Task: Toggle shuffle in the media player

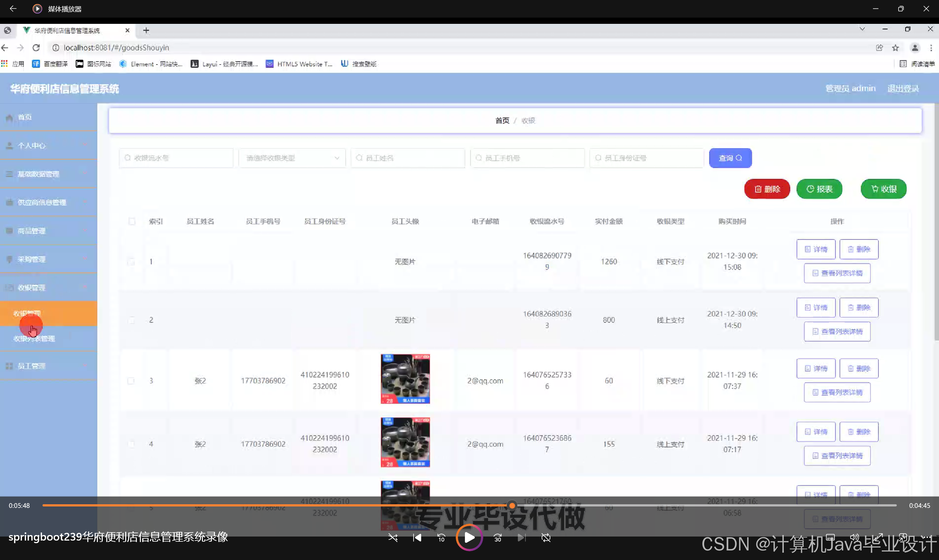Action: click(x=393, y=538)
